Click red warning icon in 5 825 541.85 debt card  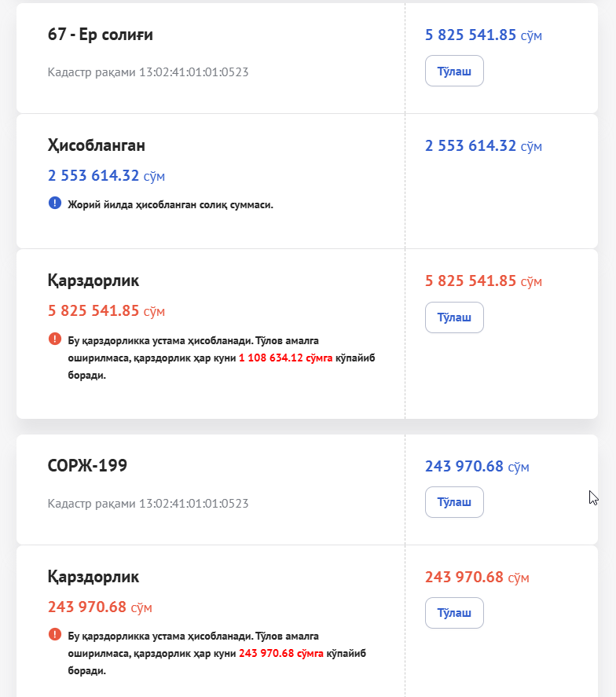coord(54,339)
